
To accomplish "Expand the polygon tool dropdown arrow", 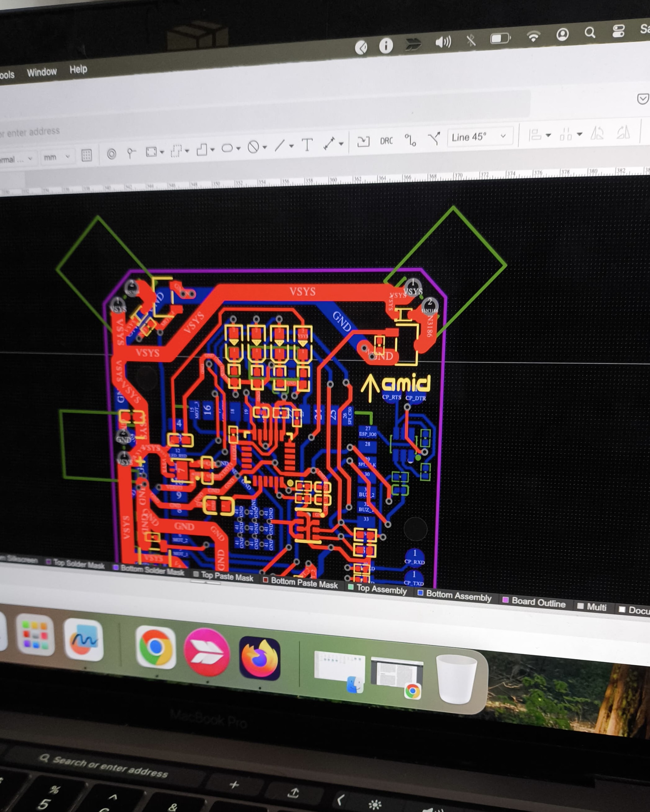I will pos(213,150).
